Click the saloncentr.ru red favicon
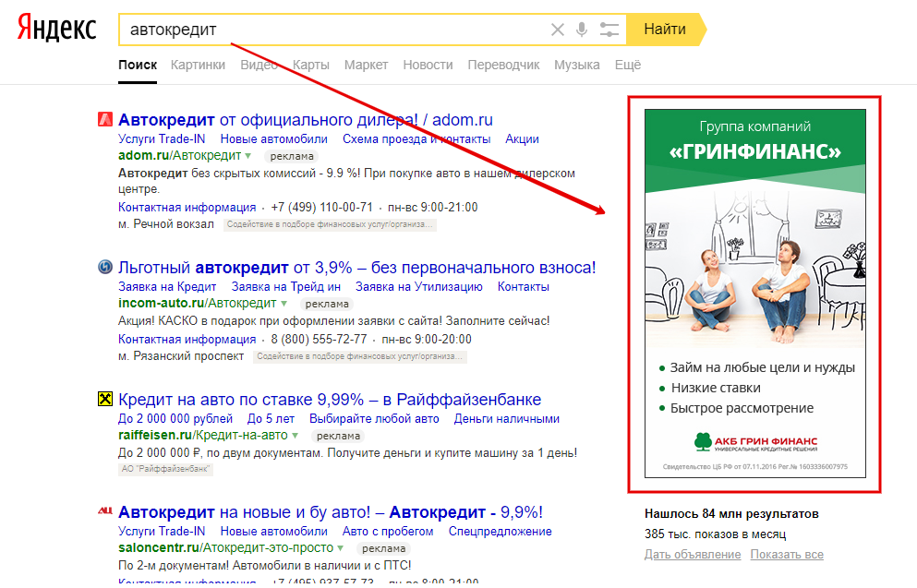The image size is (917, 588). click(x=104, y=511)
